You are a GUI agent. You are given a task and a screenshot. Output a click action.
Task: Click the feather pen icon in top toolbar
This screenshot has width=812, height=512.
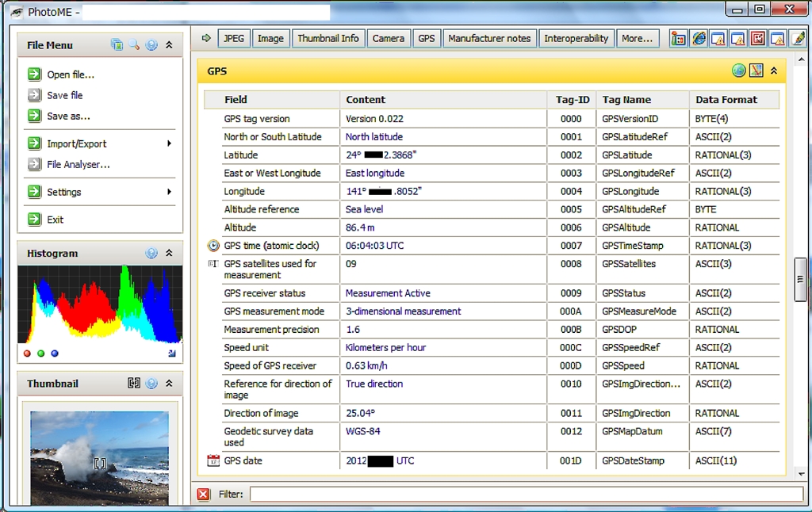pyautogui.click(x=797, y=38)
